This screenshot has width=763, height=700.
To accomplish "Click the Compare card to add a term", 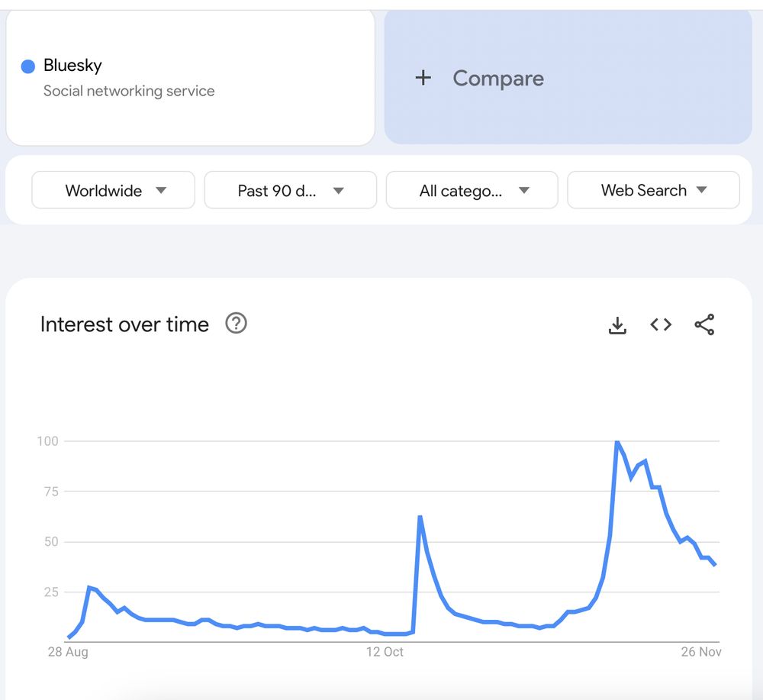I will coord(568,78).
